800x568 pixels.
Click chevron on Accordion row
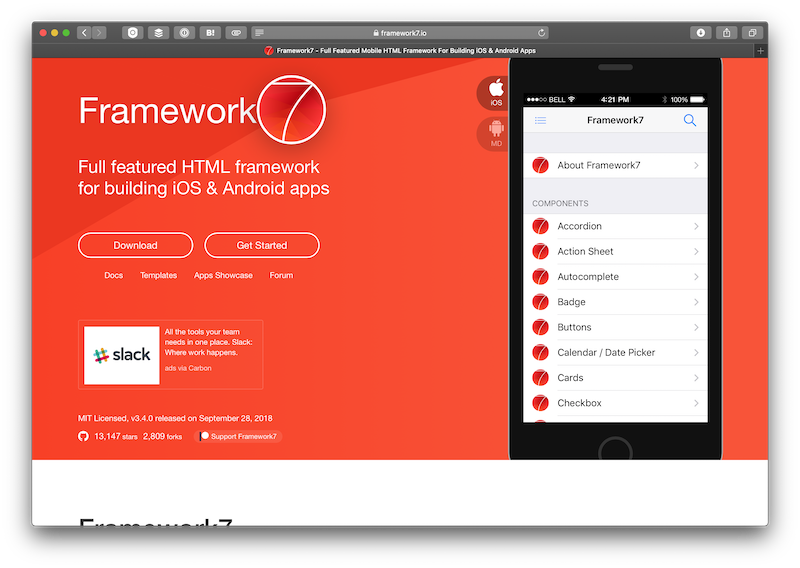click(x=696, y=226)
